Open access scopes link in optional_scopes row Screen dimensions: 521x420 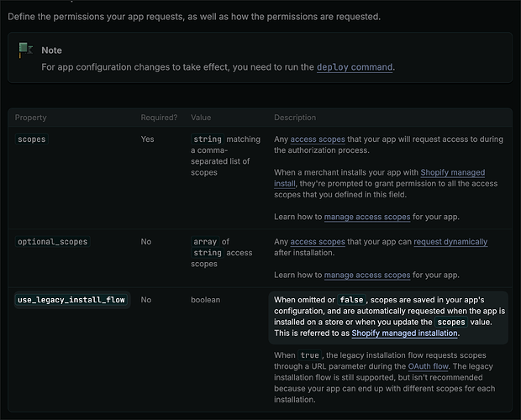pos(317,242)
